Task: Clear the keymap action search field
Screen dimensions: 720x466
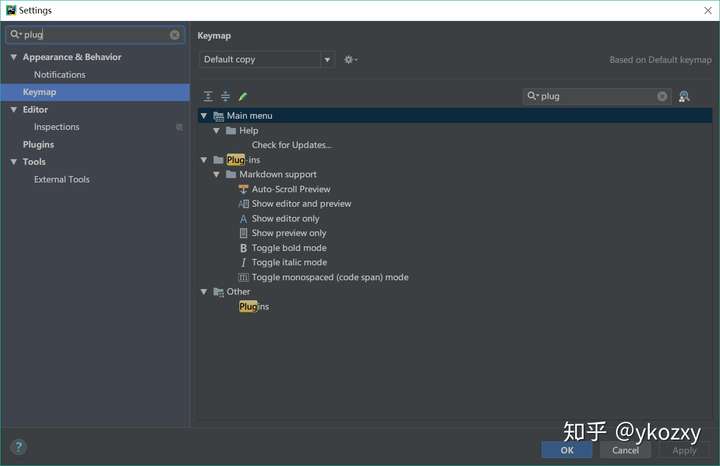Action: point(662,96)
